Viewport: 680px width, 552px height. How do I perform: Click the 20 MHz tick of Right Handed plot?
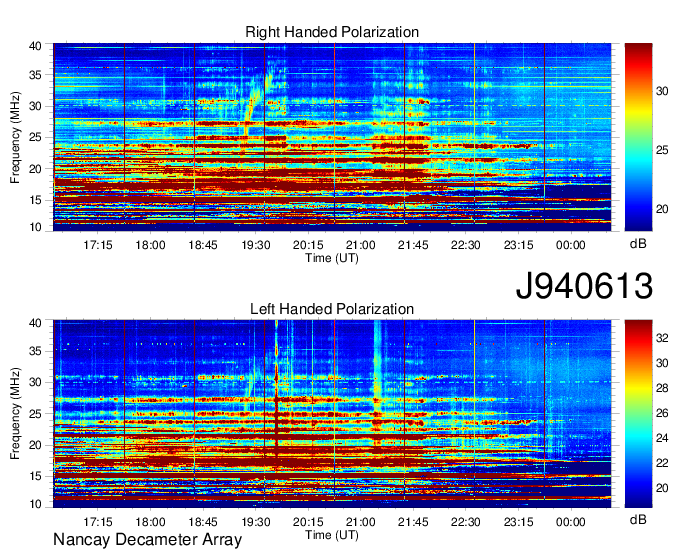35,169
